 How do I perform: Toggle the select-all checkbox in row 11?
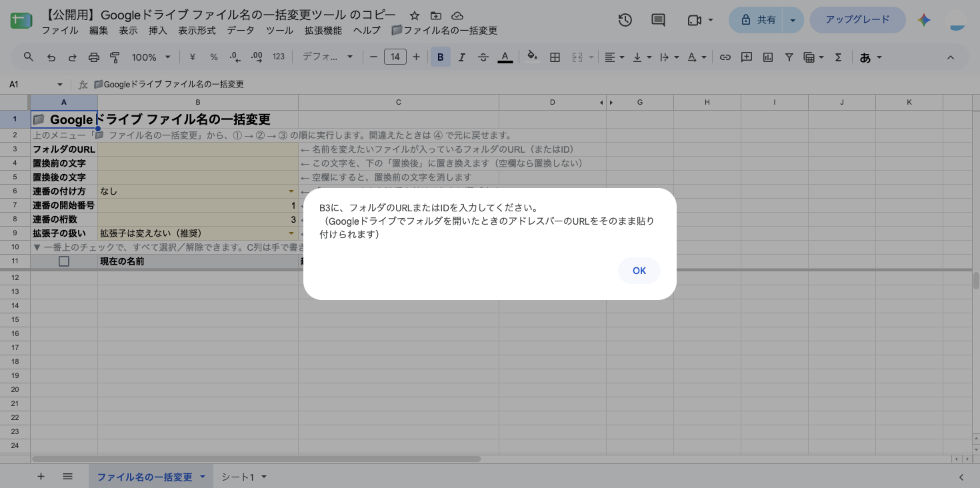[x=64, y=261]
